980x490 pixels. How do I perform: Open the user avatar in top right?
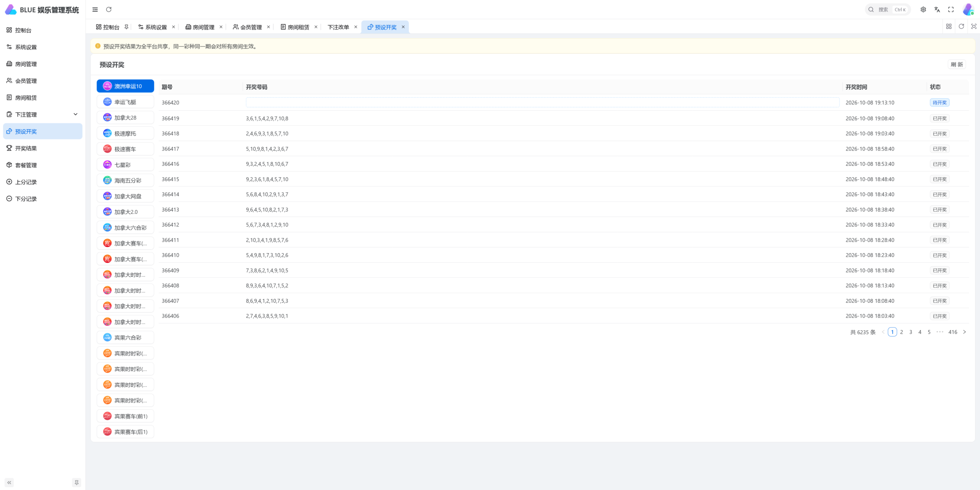(x=969, y=10)
